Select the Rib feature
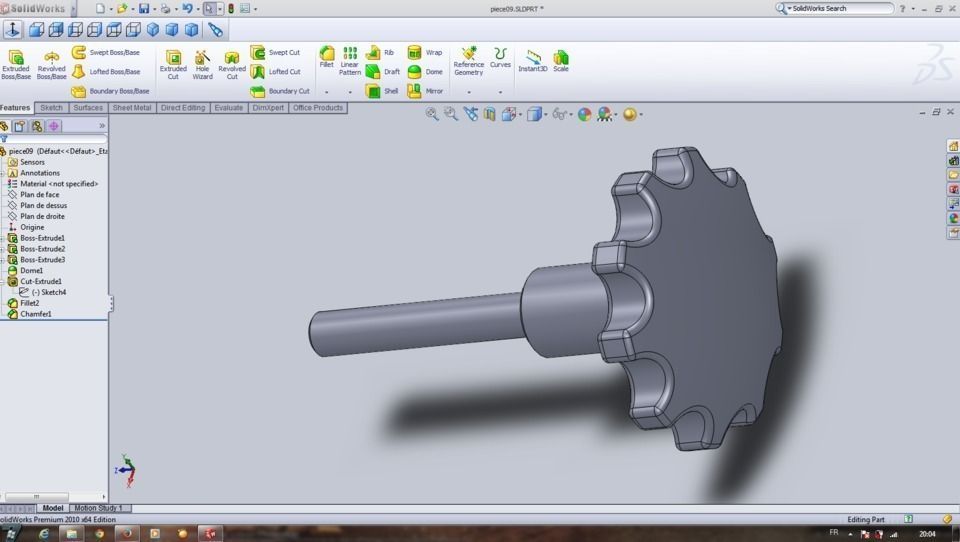 380,53
